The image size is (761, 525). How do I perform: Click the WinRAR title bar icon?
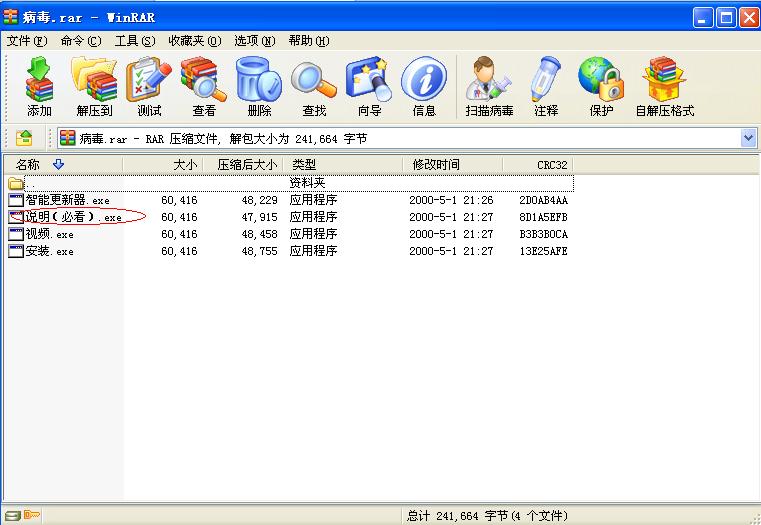10,17
